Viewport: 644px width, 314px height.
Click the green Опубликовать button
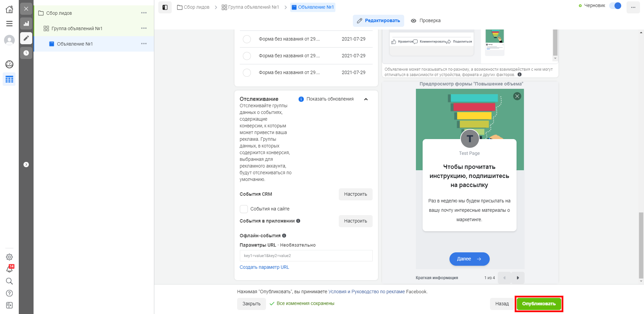coord(539,304)
